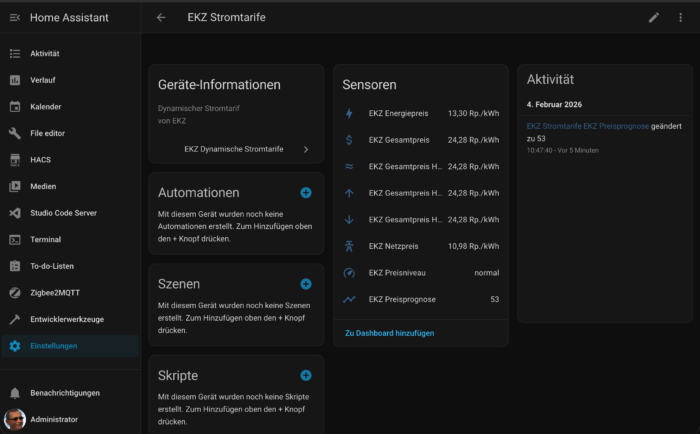Add a new automation with plus icon

click(x=306, y=192)
